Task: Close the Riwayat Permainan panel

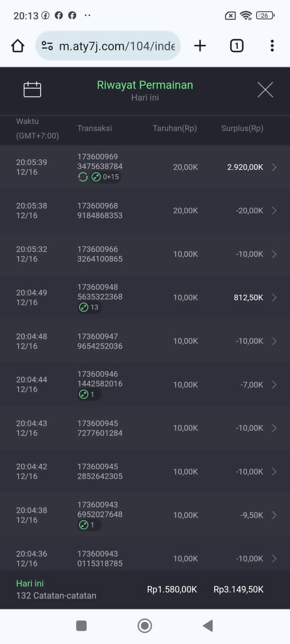Action: pyautogui.click(x=265, y=89)
